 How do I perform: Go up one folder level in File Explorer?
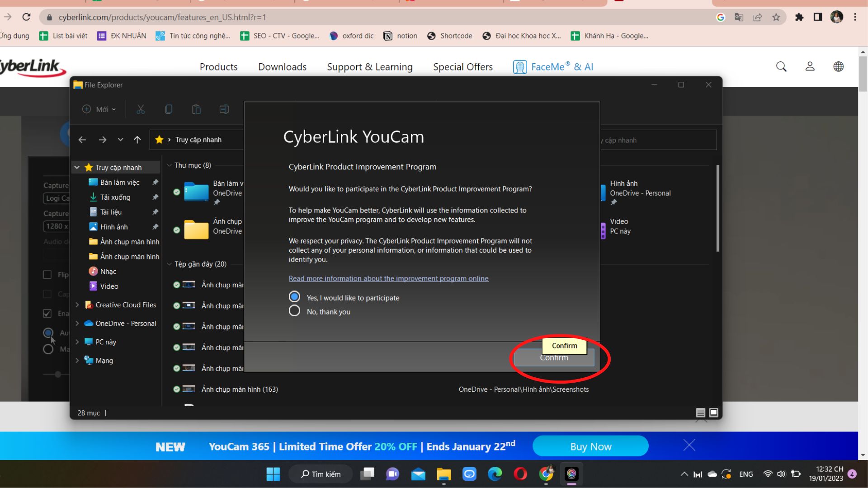tap(137, 140)
